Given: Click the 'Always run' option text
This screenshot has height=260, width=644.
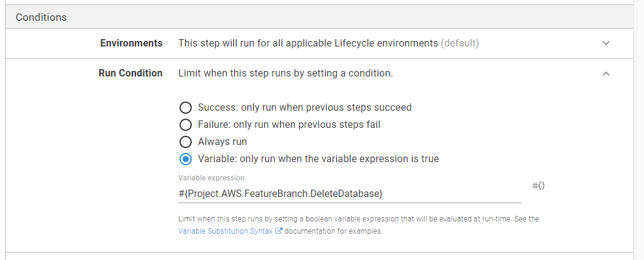Looking at the screenshot, I should [222, 142].
